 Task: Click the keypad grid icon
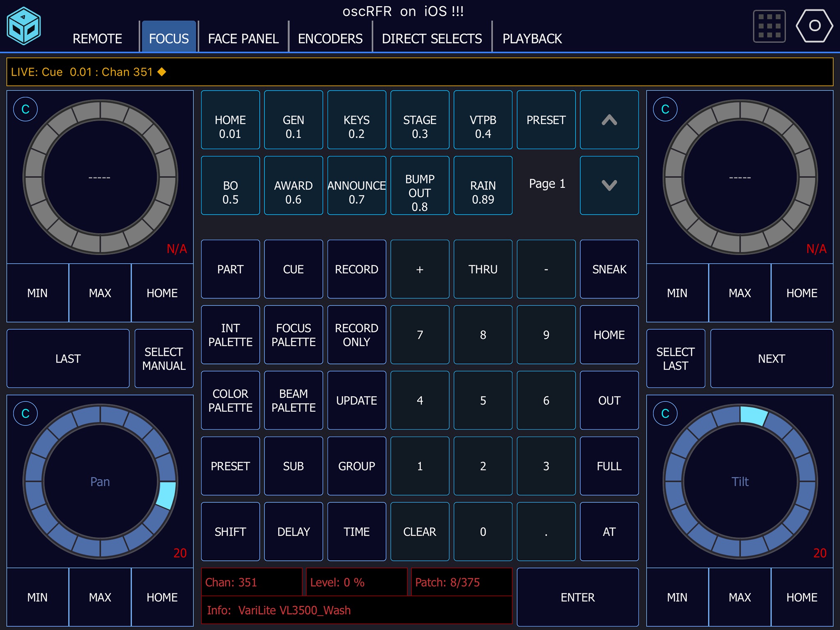point(769,27)
